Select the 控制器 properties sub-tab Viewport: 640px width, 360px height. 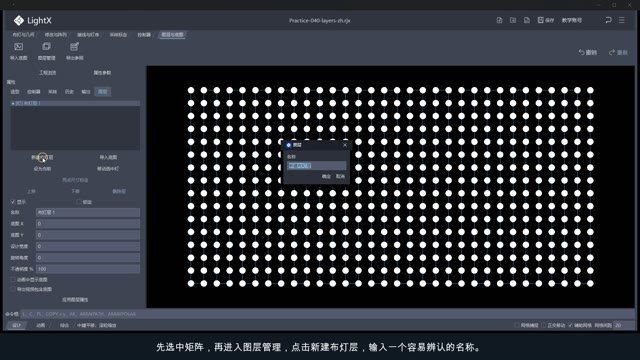click(33, 92)
